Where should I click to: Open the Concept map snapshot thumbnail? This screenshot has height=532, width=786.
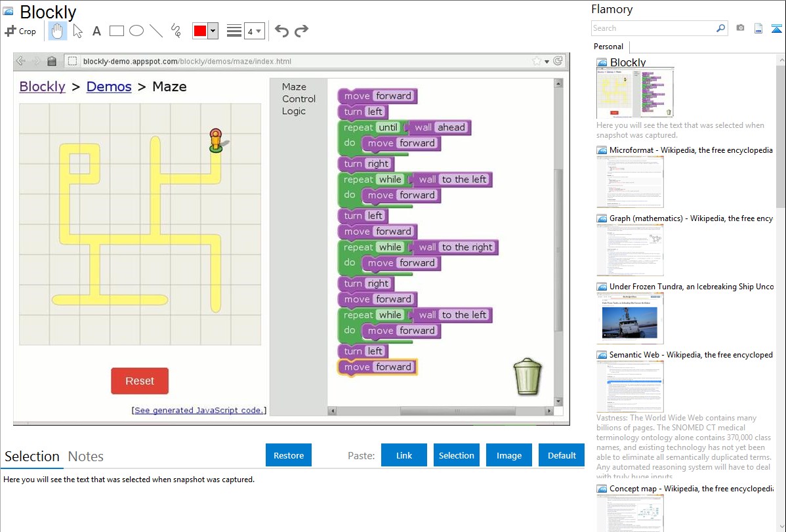click(630, 514)
